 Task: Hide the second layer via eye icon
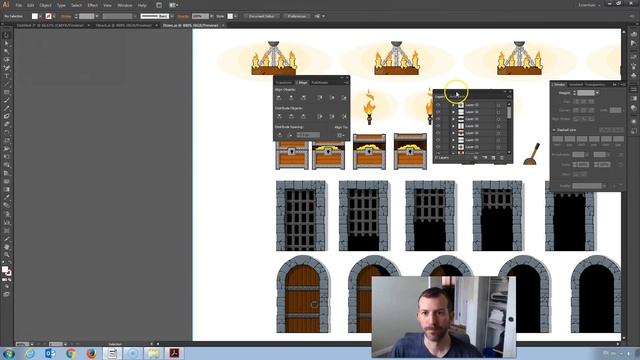click(438, 112)
